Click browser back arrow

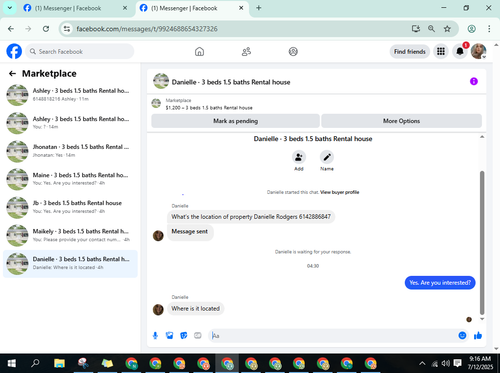[x=11, y=29]
